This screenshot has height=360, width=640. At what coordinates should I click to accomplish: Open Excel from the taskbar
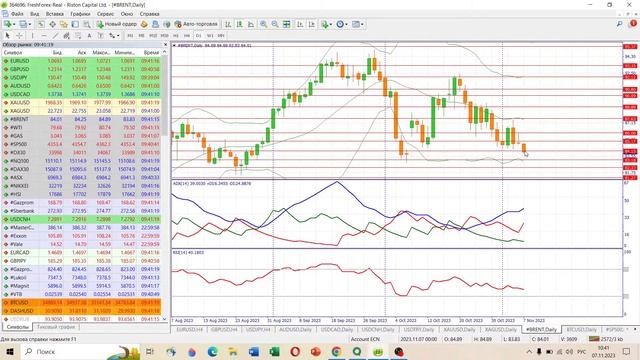click(274, 351)
